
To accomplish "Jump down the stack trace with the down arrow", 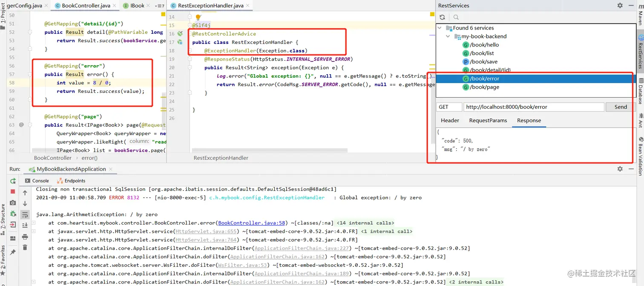I will 25,204.
